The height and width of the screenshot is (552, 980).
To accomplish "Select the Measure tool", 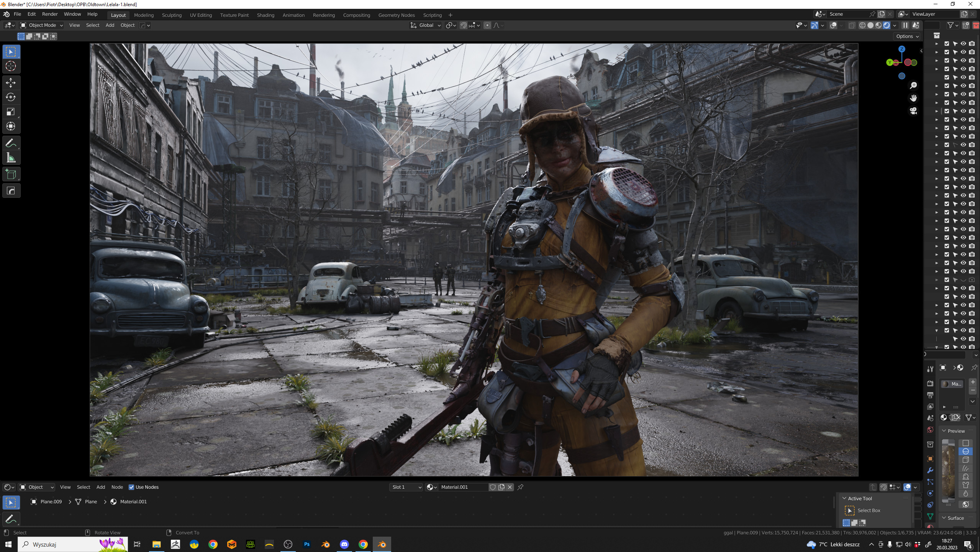I will (x=11, y=158).
